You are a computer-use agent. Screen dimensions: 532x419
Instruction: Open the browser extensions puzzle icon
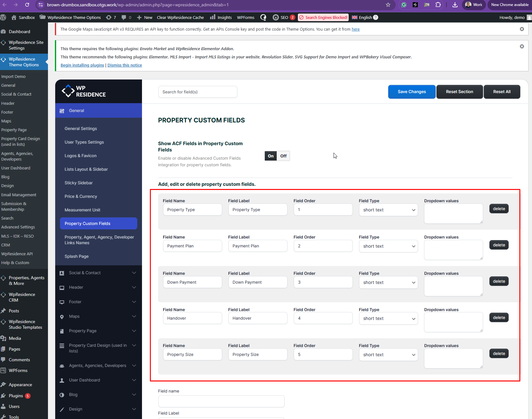[438, 5]
